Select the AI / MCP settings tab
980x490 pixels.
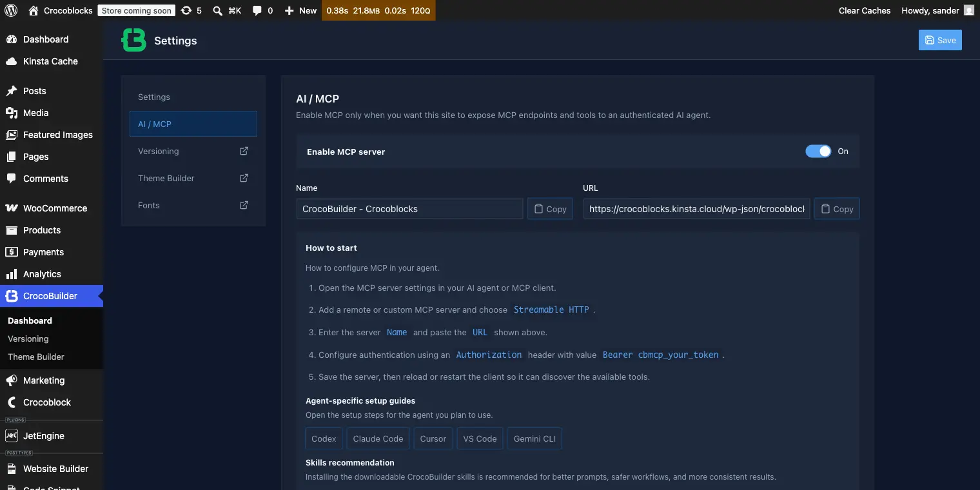[x=193, y=124]
